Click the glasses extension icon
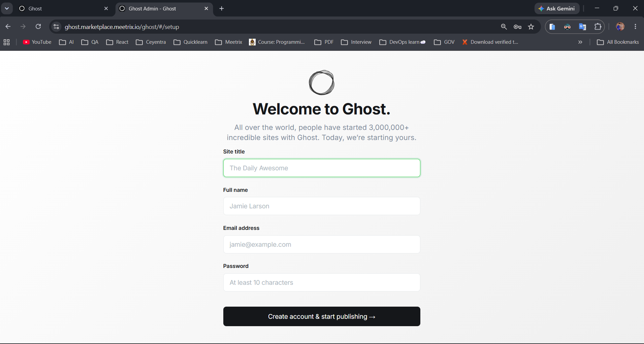 568,27
